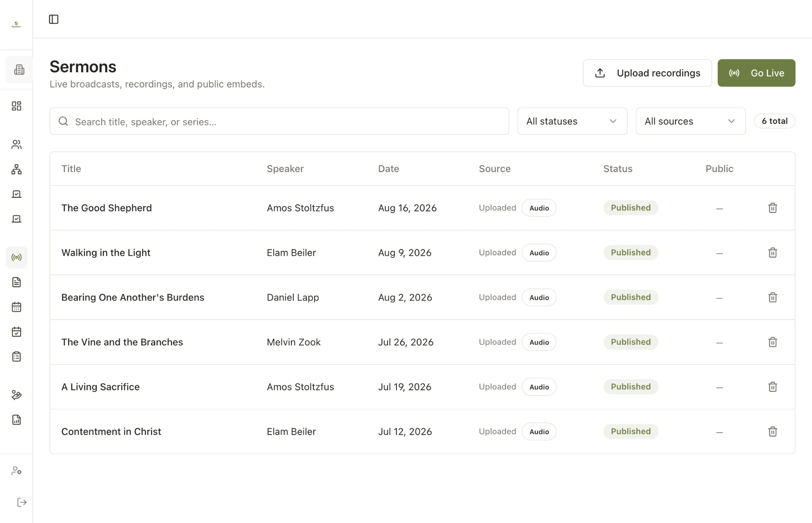Open the org hierarchy icon in sidebar
Viewport: 812px width, 523px height.
click(x=16, y=169)
